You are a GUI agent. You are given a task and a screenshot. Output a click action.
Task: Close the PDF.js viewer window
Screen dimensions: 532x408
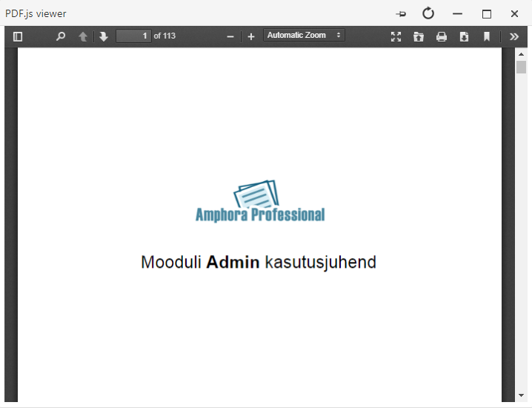514,14
